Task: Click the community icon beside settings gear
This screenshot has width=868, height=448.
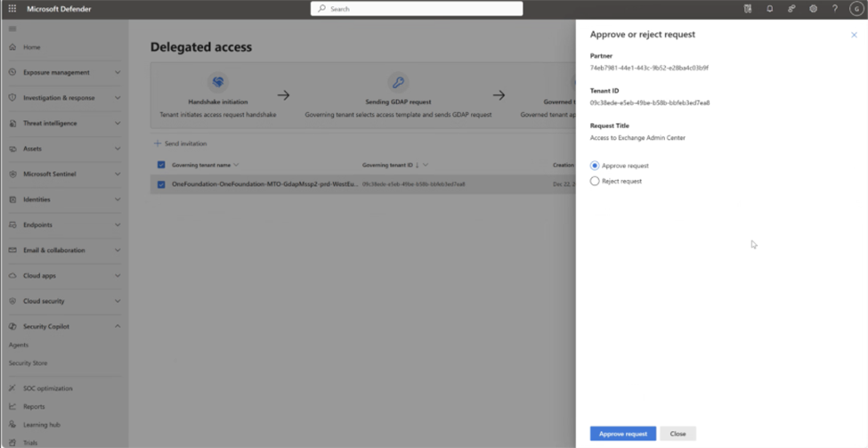Action: 791,9
